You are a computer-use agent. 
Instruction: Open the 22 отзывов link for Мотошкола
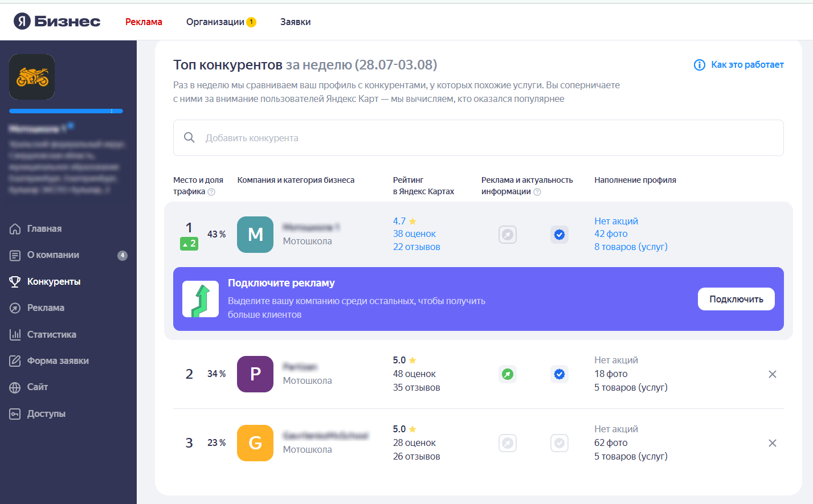coord(416,246)
